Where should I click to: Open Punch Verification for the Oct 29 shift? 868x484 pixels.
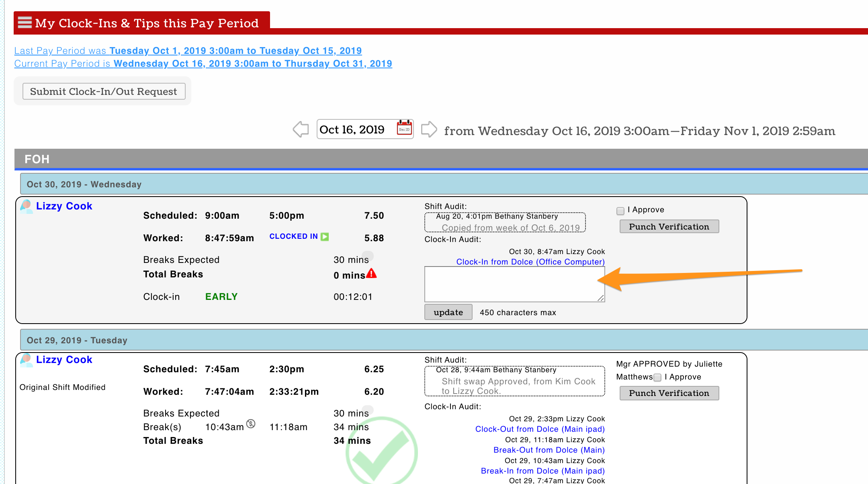point(669,393)
